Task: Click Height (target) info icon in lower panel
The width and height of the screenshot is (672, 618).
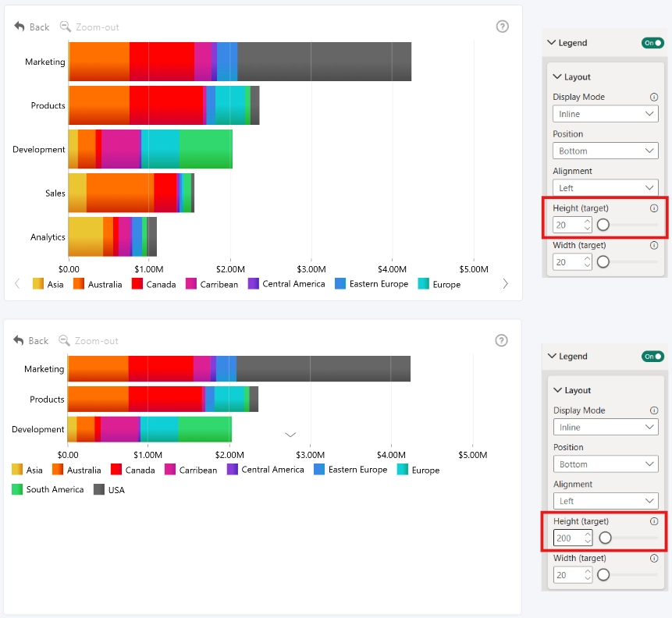Action: point(654,521)
